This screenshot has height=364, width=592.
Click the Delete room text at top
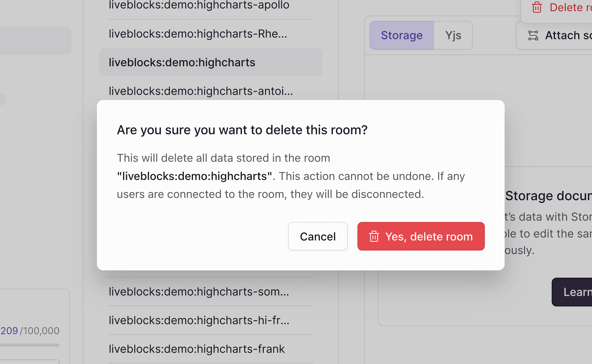pyautogui.click(x=570, y=7)
